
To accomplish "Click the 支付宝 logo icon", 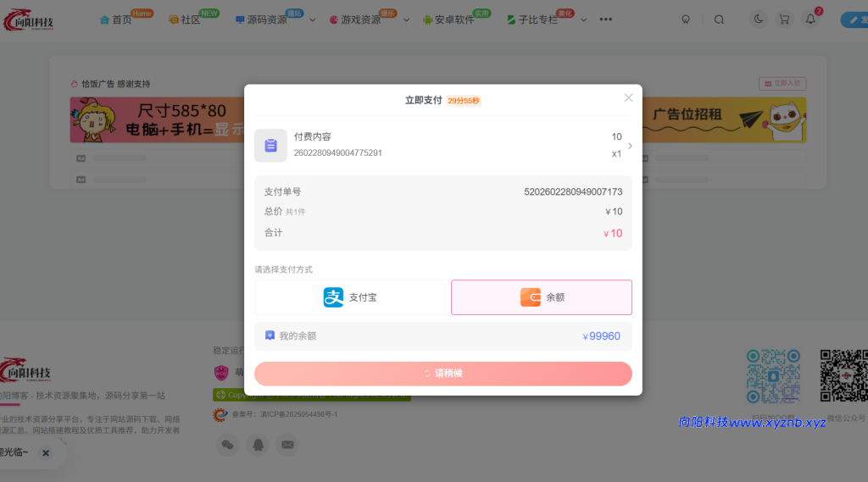I will click(x=333, y=297).
